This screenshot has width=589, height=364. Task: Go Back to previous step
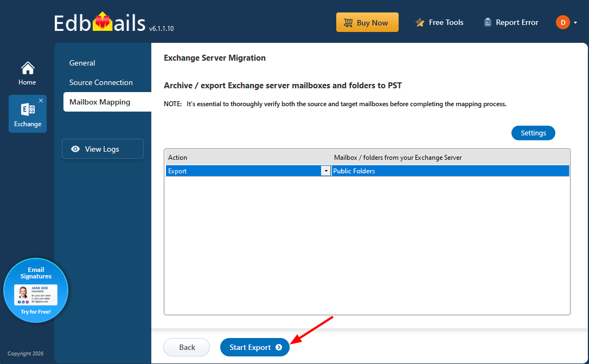coord(187,347)
